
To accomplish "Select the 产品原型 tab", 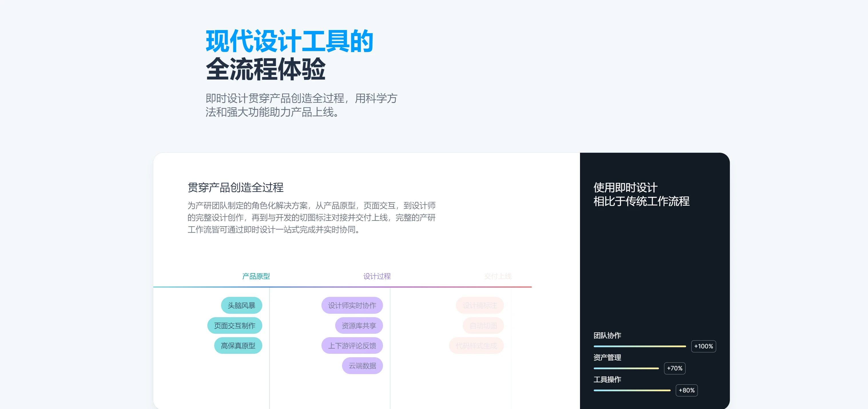I will [x=256, y=276].
